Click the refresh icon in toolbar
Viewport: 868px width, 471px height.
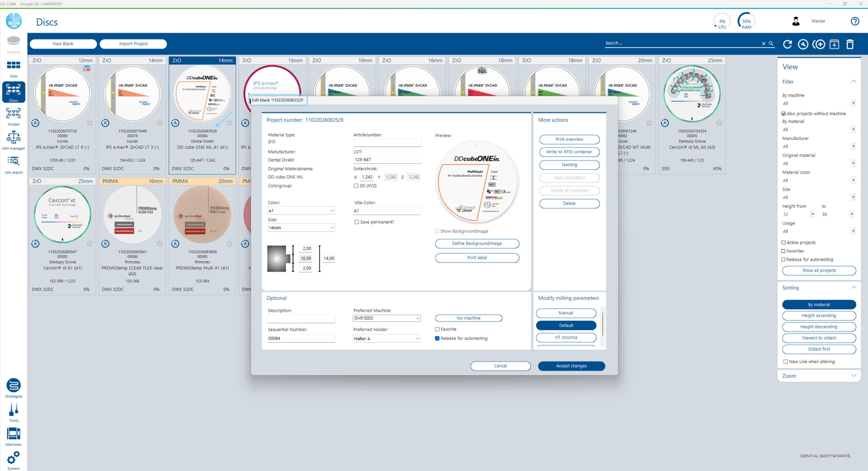[787, 44]
